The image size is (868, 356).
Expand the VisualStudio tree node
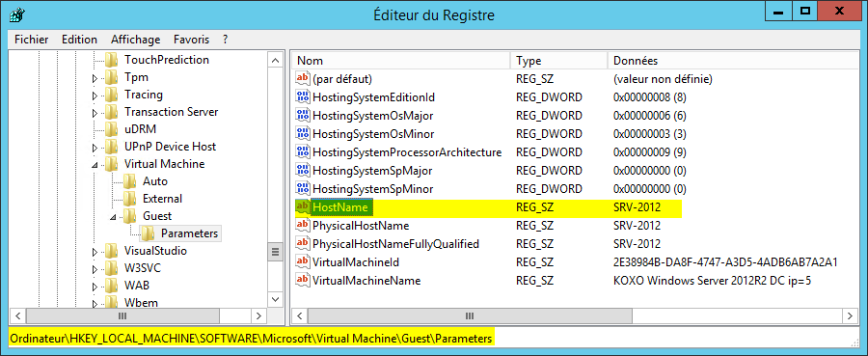pyautogui.click(x=95, y=252)
